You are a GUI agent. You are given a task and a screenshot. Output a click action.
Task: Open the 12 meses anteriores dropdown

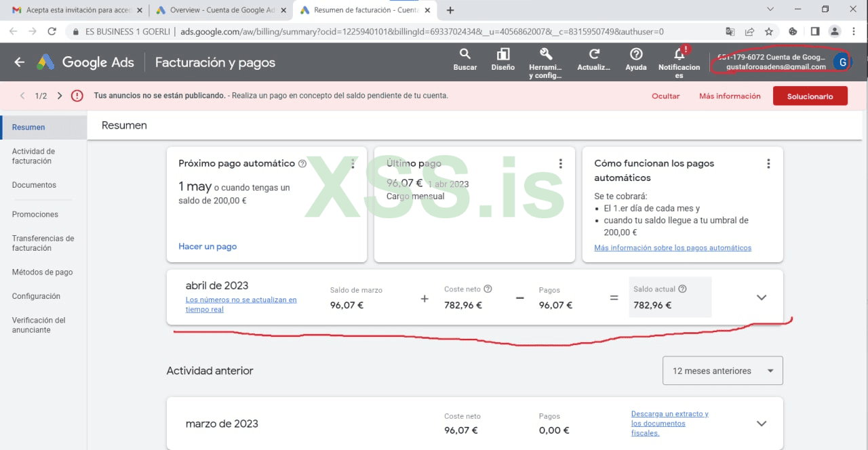point(723,371)
